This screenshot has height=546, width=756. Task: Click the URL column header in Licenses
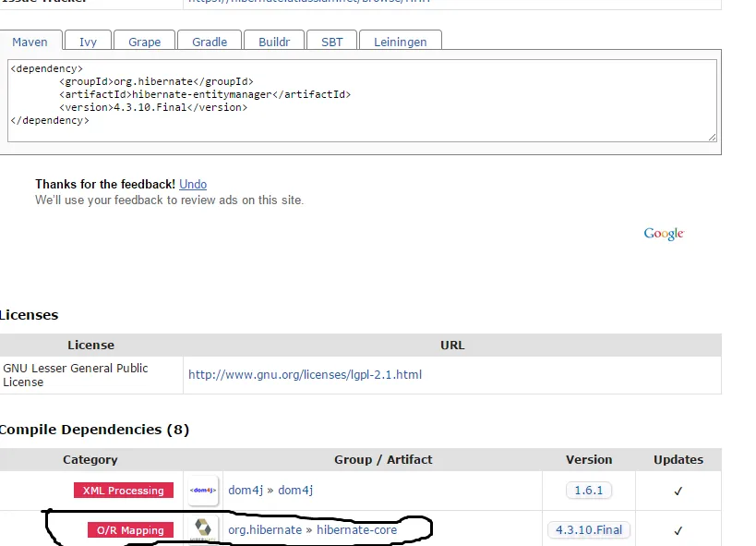pyautogui.click(x=452, y=346)
